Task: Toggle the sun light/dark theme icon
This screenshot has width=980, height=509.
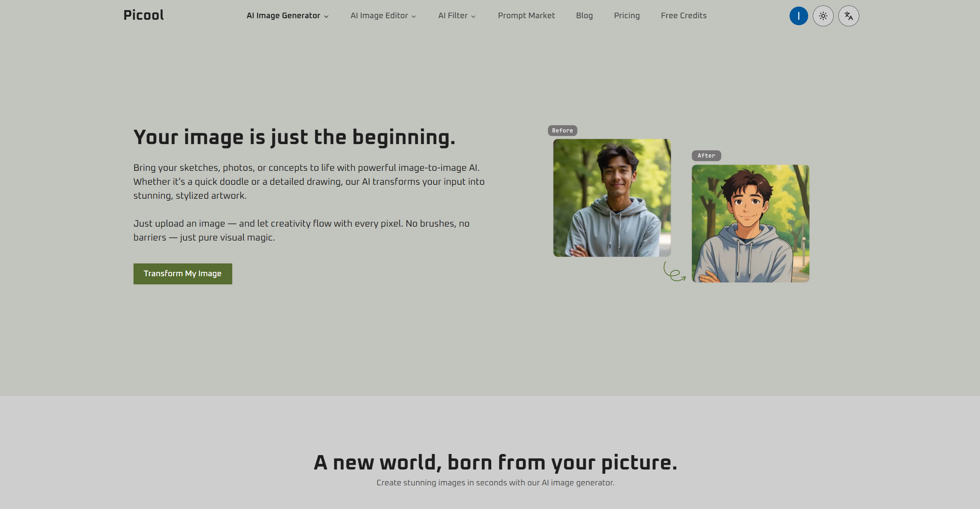Action: pyautogui.click(x=823, y=16)
